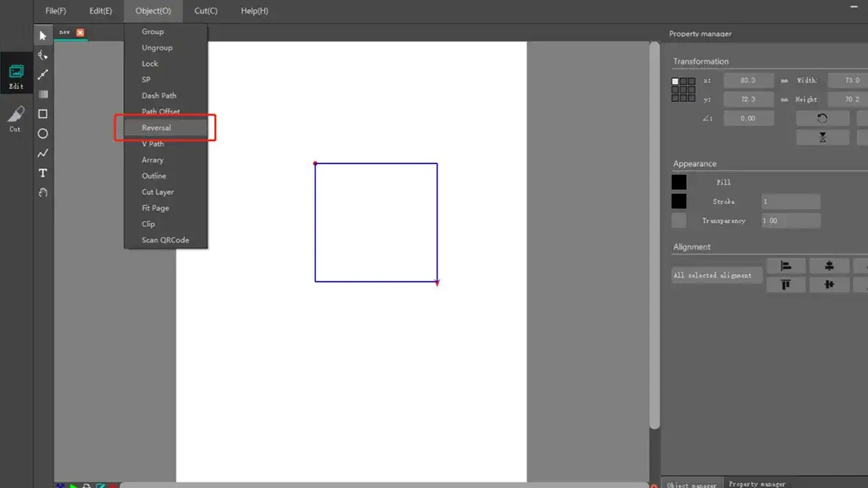Screen dimensions: 868x488
Task: Choose Fit Page menu entry
Action: tap(166, 207)
